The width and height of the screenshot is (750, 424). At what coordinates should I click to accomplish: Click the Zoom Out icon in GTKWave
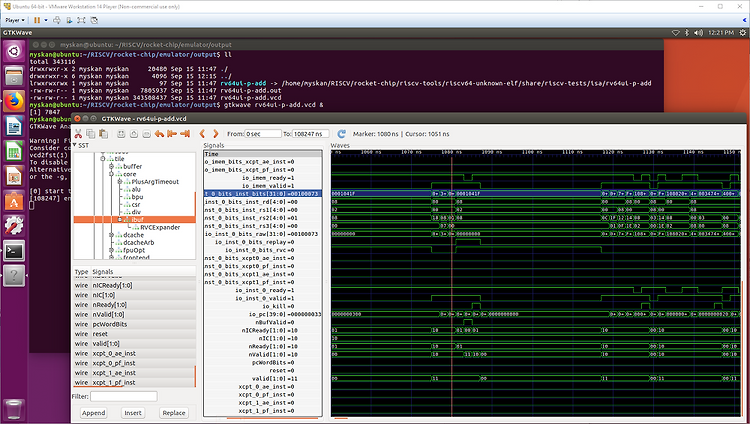tap(147, 134)
